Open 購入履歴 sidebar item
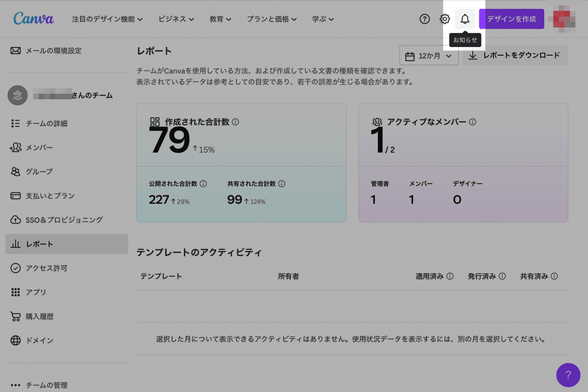The width and height of the screenshot is (588, 392). coord(67,316)
